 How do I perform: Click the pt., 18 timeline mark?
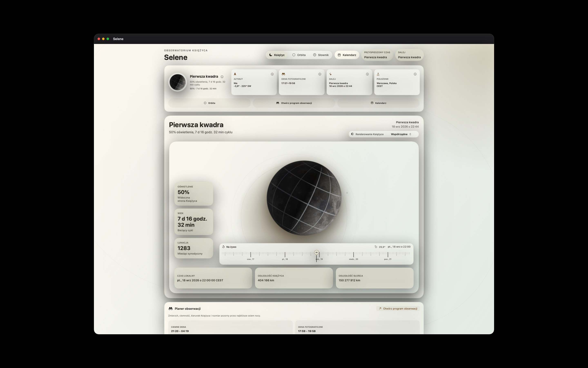285,259
